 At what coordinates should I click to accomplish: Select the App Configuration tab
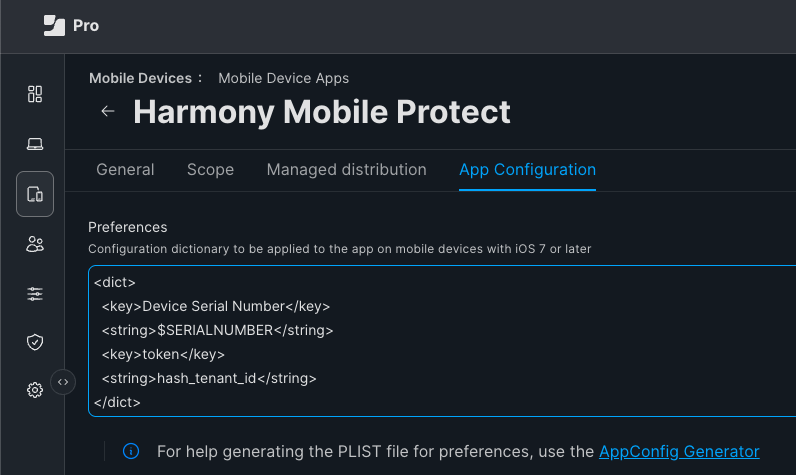[527, 169]
